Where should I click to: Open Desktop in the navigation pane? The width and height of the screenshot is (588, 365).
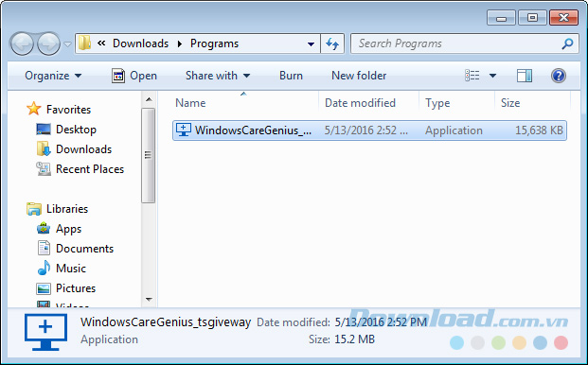pos(76,130)
